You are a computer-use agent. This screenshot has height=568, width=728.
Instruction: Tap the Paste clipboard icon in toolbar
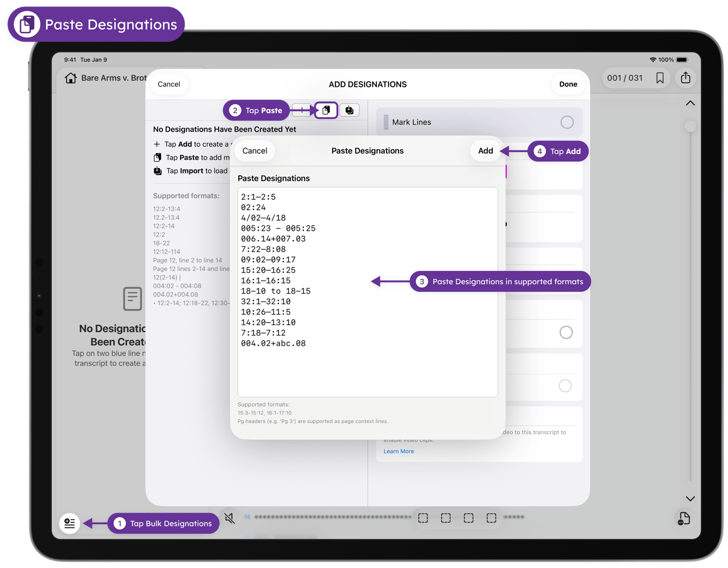[326, 110]
